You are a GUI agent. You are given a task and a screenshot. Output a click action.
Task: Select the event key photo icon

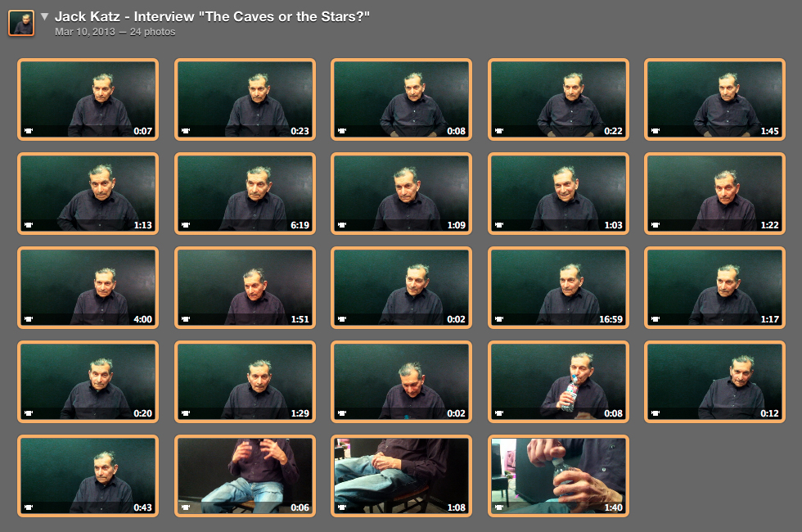[21, 23]
